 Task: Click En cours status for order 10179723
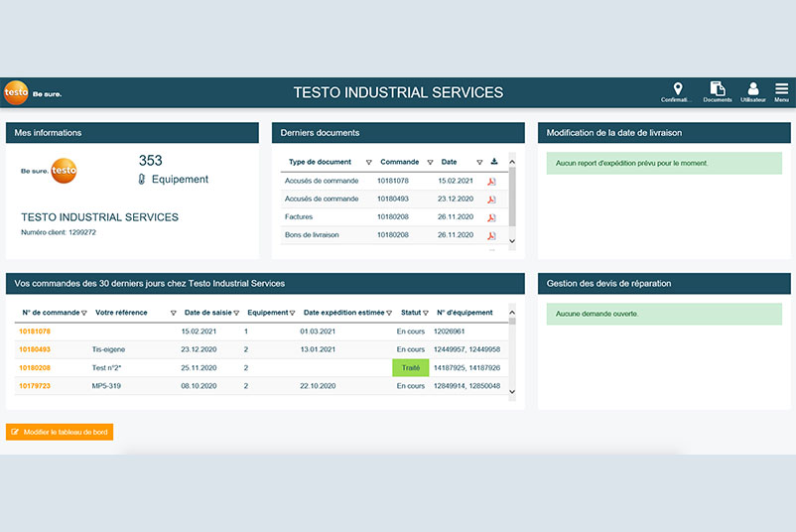tap(411, 386)
